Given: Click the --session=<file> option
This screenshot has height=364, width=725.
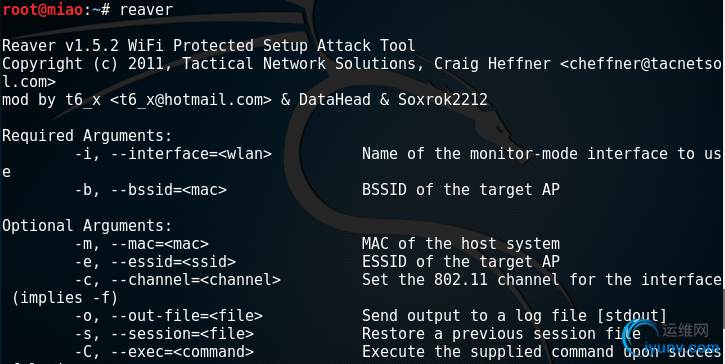Looking at the screenshot, I should click(182, 334).
